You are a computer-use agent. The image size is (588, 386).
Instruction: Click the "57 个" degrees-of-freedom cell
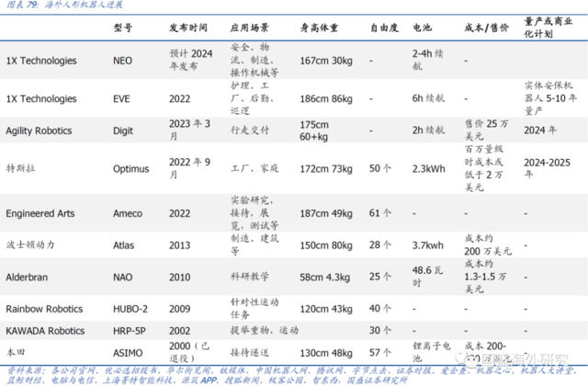380,352
